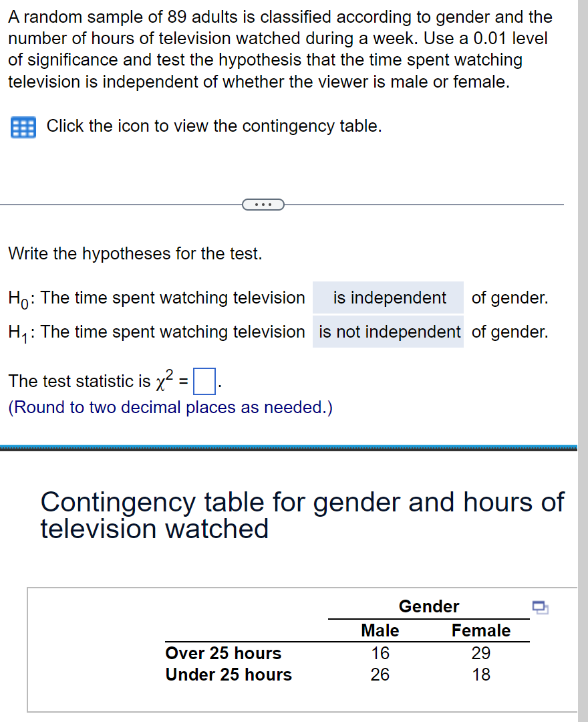Click the 'Male' column header
Viewport: 588px width, 722px height.
pyautogui.click(x=379, y=630)
